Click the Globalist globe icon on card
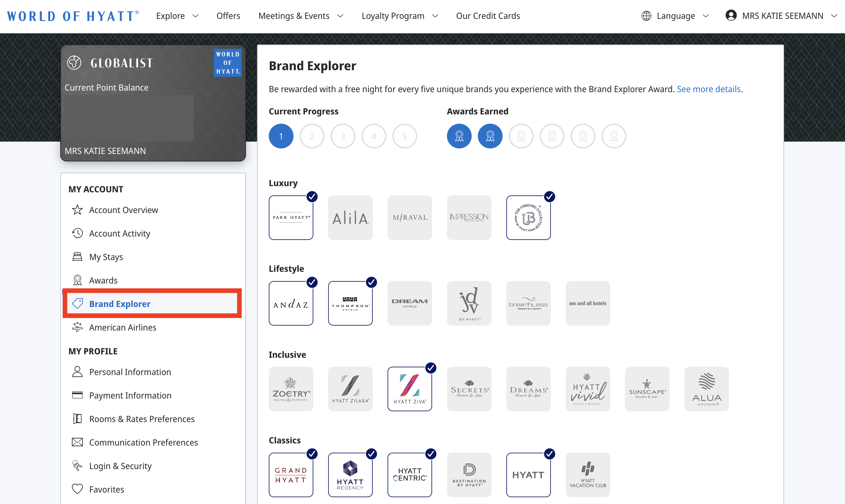 click(74, 62)
